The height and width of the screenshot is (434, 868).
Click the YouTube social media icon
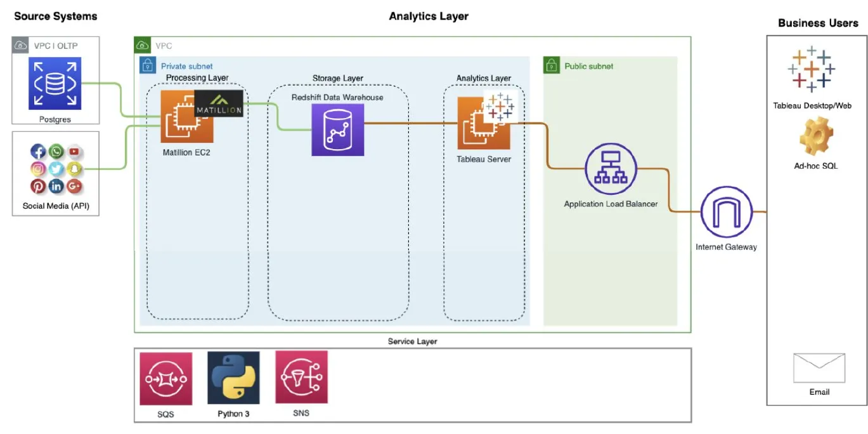[x=74, y=151]
